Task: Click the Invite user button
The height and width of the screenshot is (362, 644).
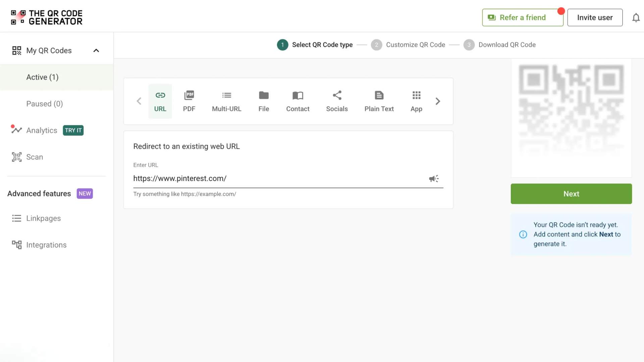Action: tap(595, 17)
